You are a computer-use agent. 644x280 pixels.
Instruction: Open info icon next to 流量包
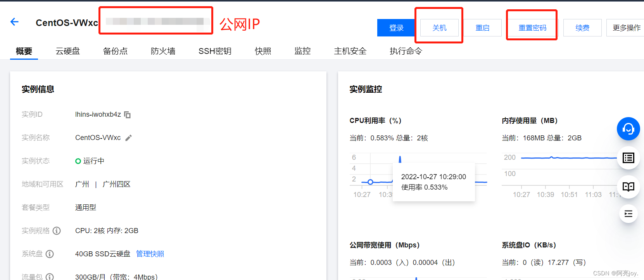[x=50, y=277]
